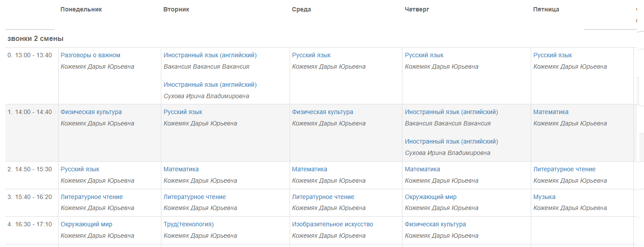Open Thursday's second Иностранный язык (английский) link
644x247 pixels.
click(451, 141)
